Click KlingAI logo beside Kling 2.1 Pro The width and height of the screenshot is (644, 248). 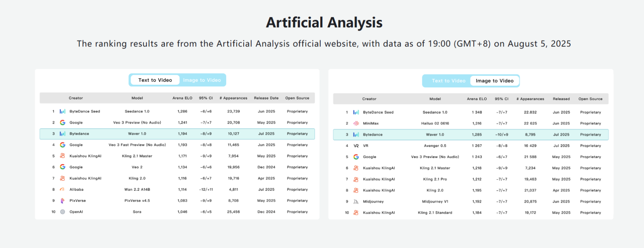coord(356,179)
